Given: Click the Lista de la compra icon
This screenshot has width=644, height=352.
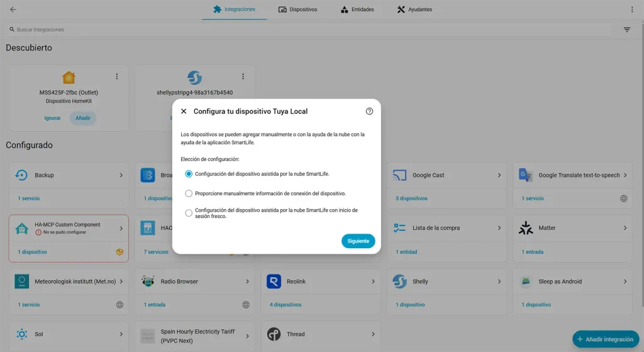Looking at the screenshot, I should coord(399,228).
